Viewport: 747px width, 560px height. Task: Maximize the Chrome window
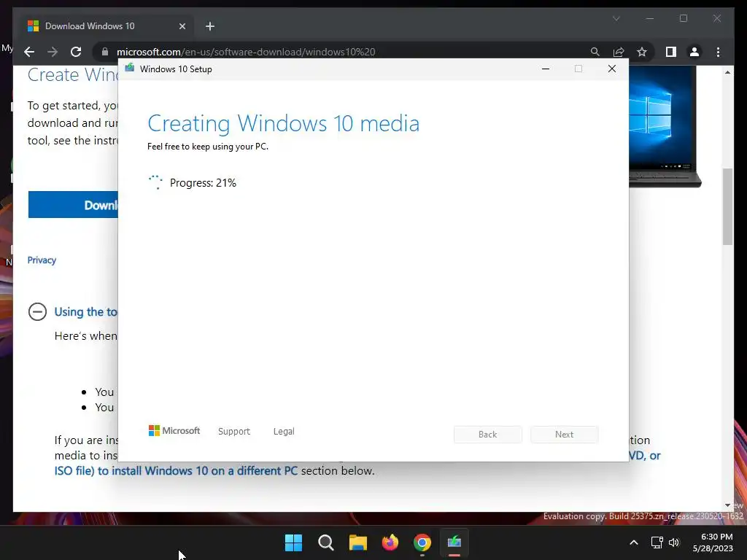tap(683, 18)
